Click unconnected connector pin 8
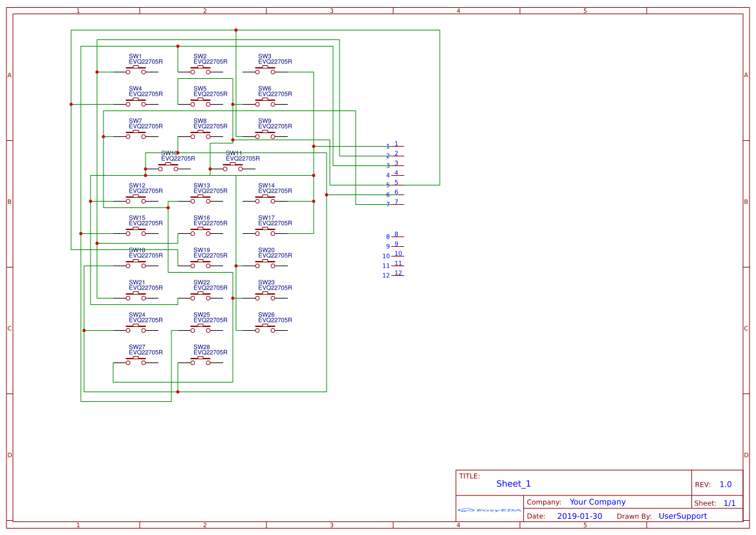This screenshot has height=535, width=756. pyautogui.click(x=396, y=236)
